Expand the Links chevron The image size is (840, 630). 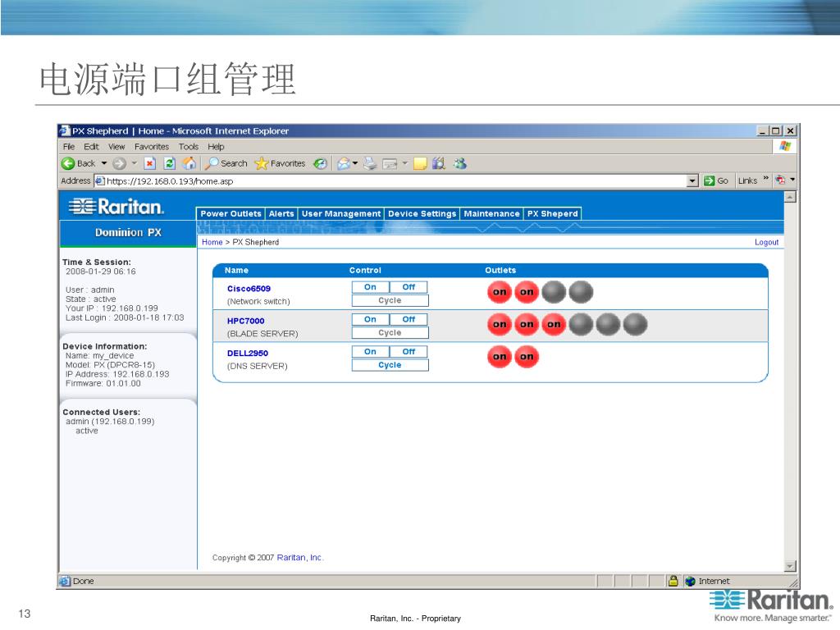click(x=765, y=179)
